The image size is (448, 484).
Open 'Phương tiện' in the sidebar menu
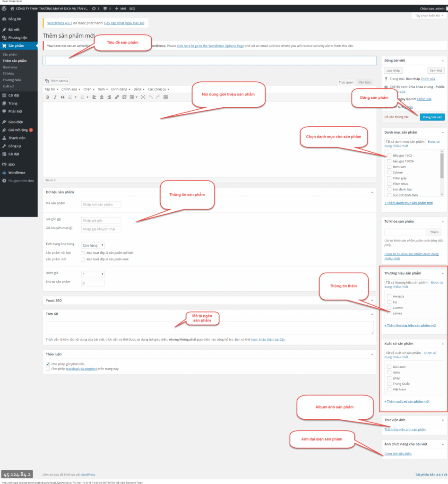(x=17, y=37)
